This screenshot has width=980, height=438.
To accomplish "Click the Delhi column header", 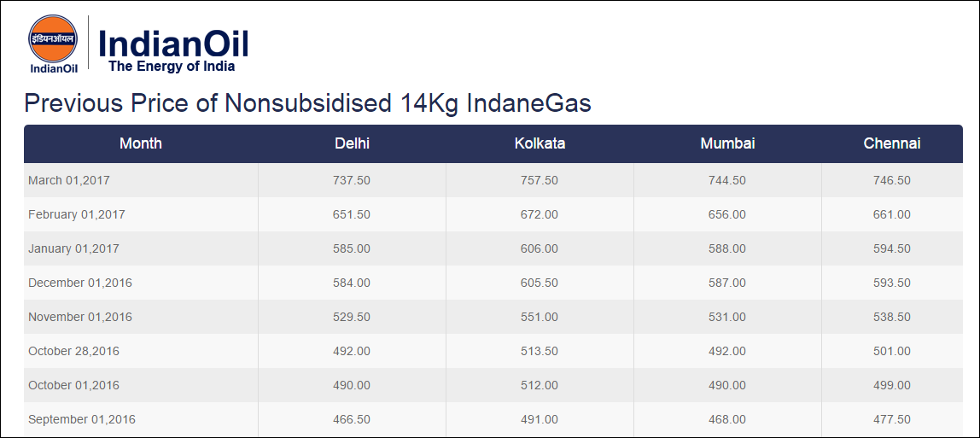I will click(352, 143).
